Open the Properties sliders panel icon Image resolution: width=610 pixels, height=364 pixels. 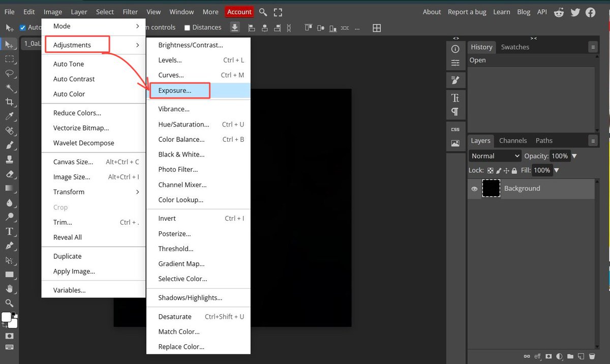coord(455,63)
